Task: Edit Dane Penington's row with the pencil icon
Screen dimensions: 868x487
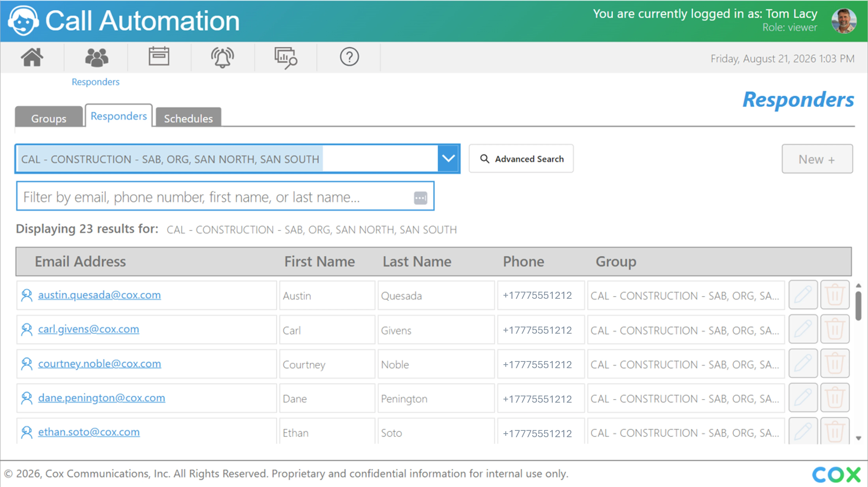Action: coord(803,398)
